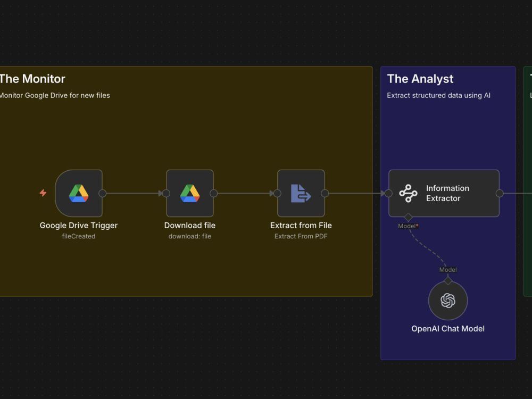The image size is (532, 399).
Task: Click output connector of Download file node
Action: (214, 194)
